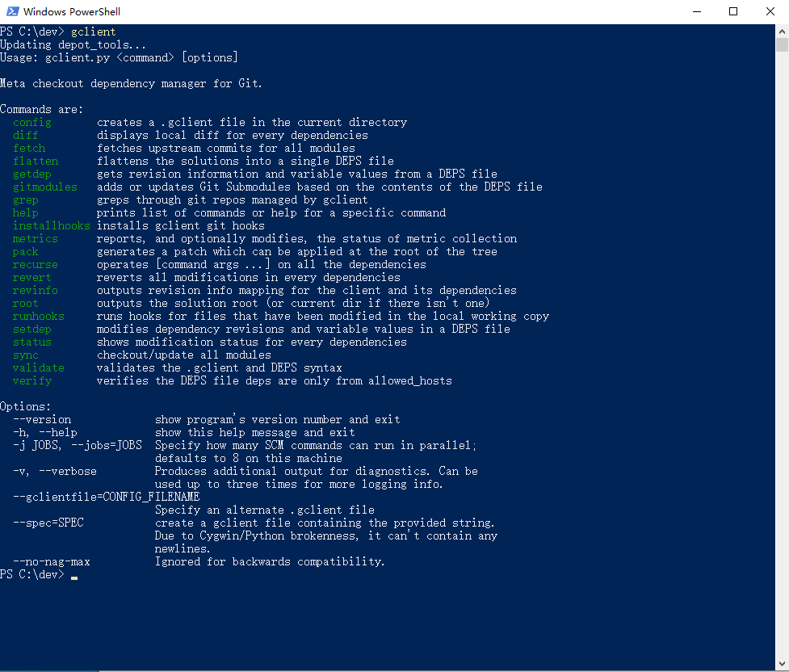Click the green 'diff' command

point(26,136)
